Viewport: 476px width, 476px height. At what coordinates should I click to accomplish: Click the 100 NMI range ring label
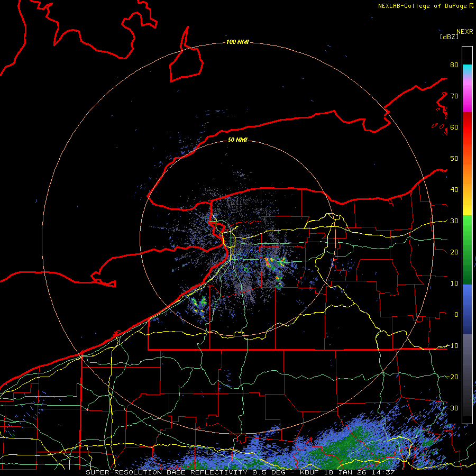tap(237, 42)
